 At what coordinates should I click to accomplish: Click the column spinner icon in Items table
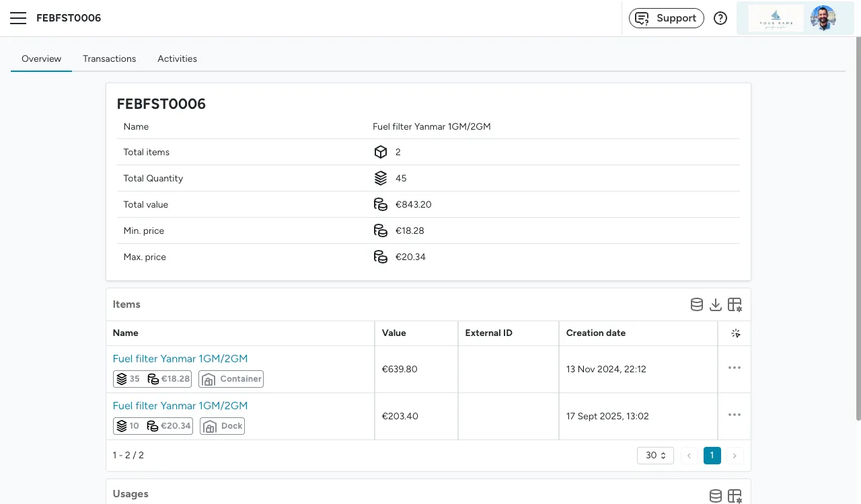click(735, 333)
